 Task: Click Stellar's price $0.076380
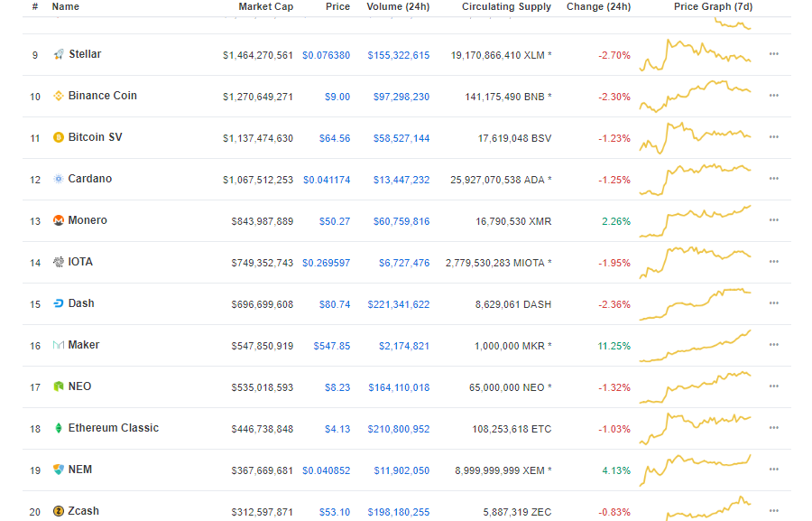click(x=327, y=55)
